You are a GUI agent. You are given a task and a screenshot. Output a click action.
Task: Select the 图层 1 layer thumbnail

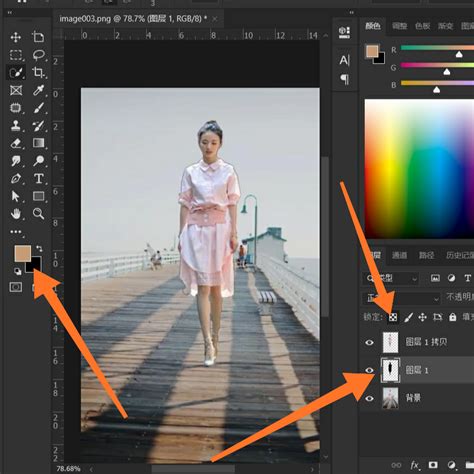[390, 370]
